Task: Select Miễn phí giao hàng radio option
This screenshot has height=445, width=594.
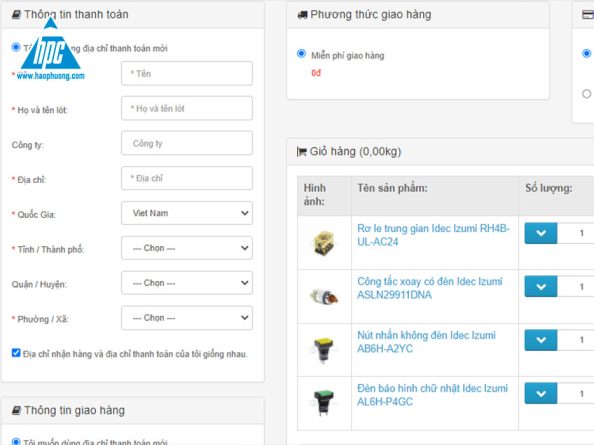Action: (x=301, y=53)
